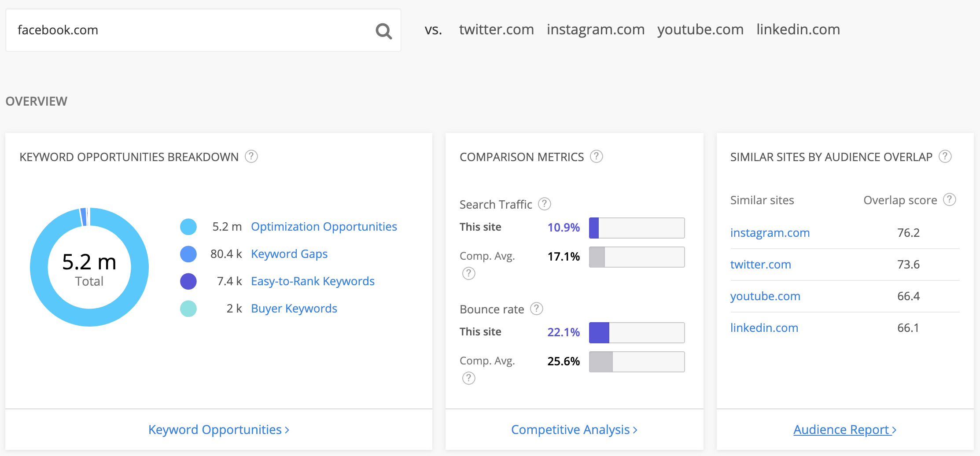
Task: Click the facebook.com search input field
Action: click(189, 30)
